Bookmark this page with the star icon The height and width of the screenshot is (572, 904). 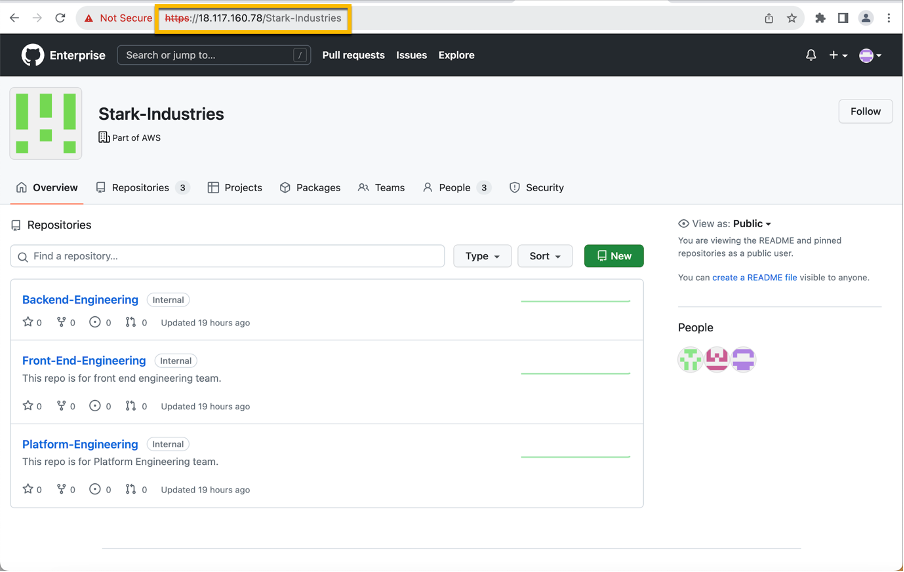792,18
